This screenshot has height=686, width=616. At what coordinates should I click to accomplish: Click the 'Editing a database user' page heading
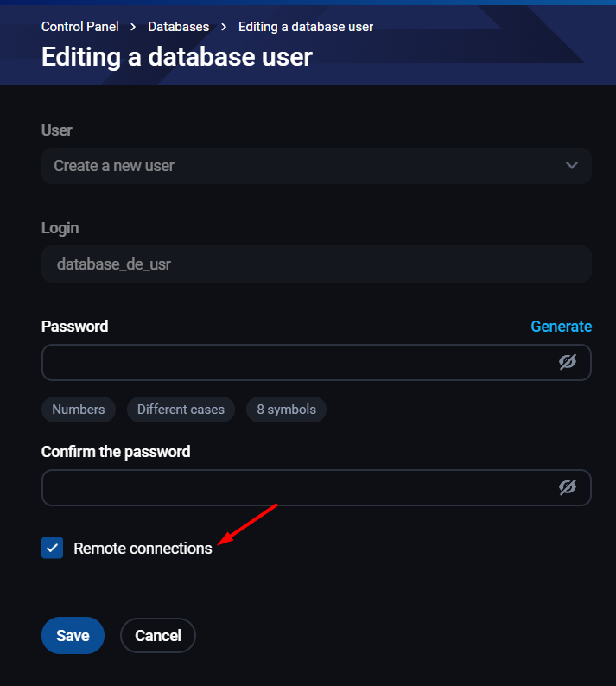coord(177,57)
